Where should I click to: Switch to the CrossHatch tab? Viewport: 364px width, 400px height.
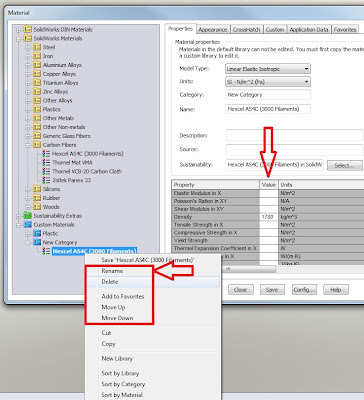tap(246, 29)
